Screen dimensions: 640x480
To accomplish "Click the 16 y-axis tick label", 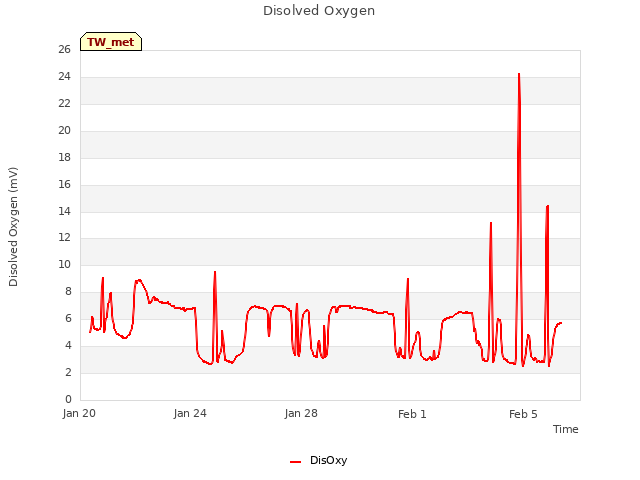I will pyautogui.click(x=64, y=184).
